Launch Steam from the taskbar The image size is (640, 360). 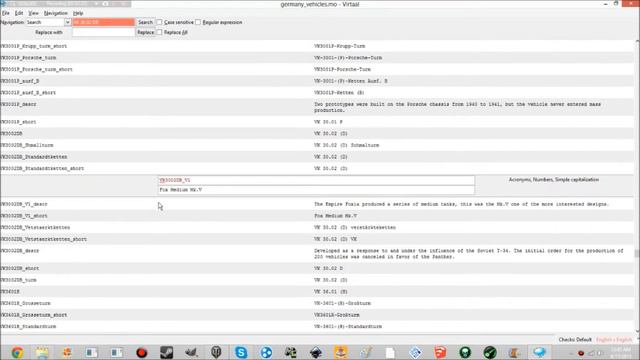(167, 352)
